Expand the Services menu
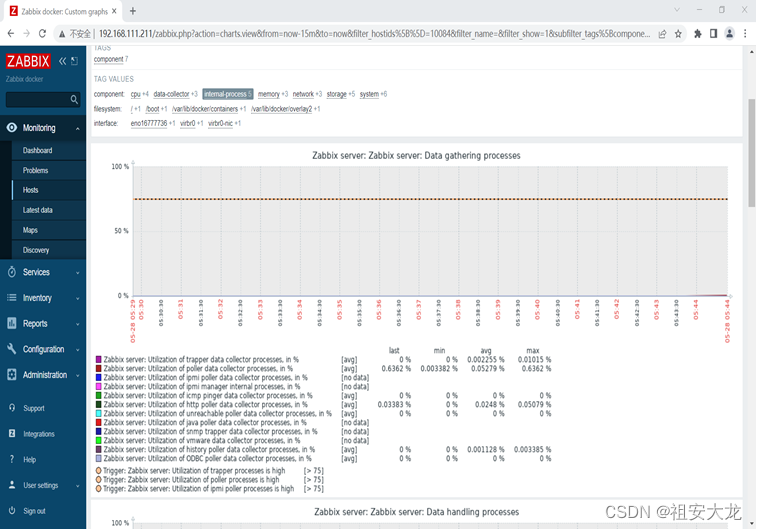 (77, 272)
